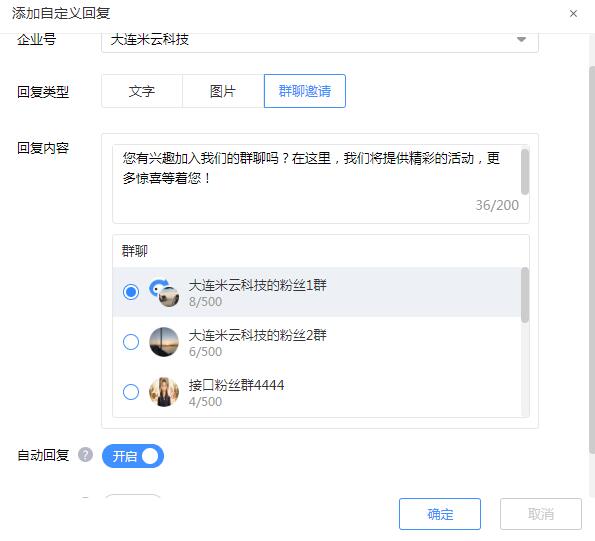Click the help question mark beside 自动回复
595x541 pixels.
click(x=85, y=455)
